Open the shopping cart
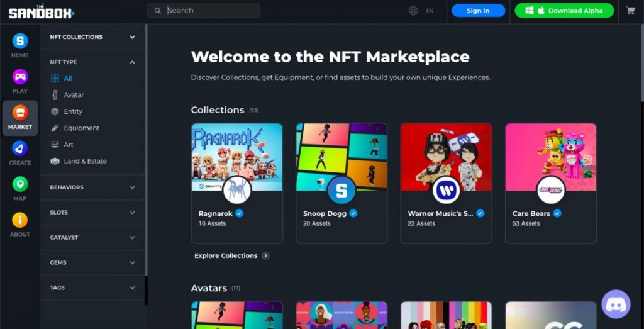This screenshot has width=644, height=329. pyautogui.click(x=630, y=11)
